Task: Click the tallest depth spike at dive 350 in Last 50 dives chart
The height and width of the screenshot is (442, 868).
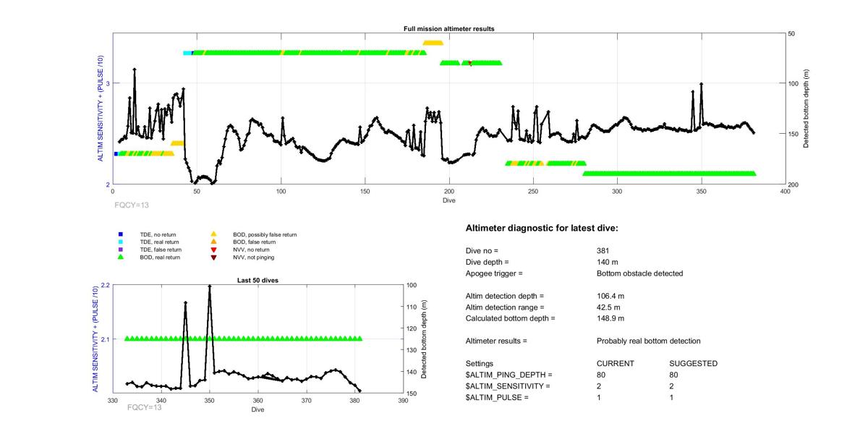Action: [x=210, y=286]
